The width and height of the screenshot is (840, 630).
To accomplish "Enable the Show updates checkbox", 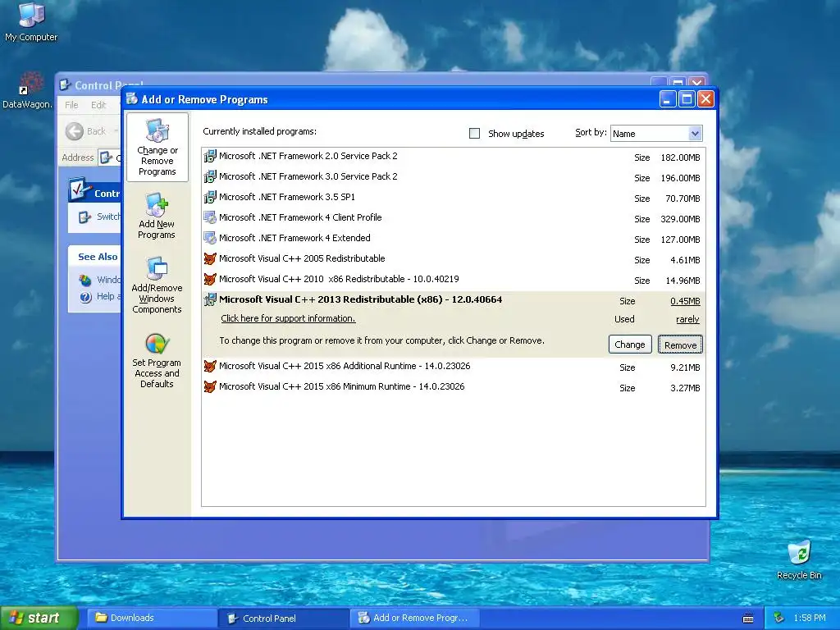I will 475,134.
